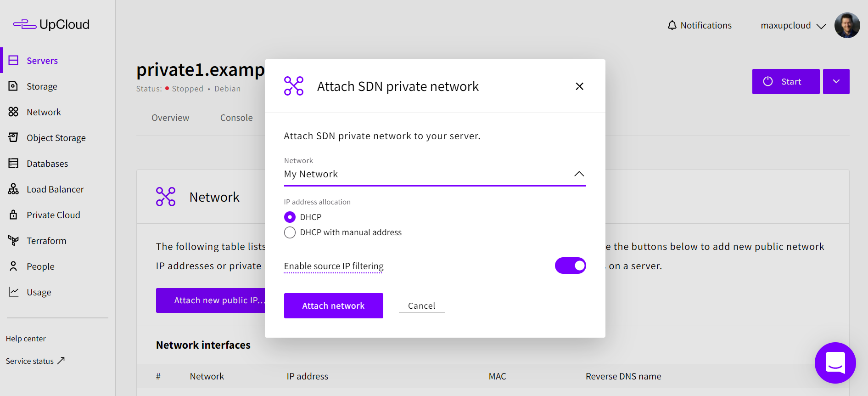Click the SDN network icon in the dialog header
This screenshot has width=868, height=396.
[294, 86]
